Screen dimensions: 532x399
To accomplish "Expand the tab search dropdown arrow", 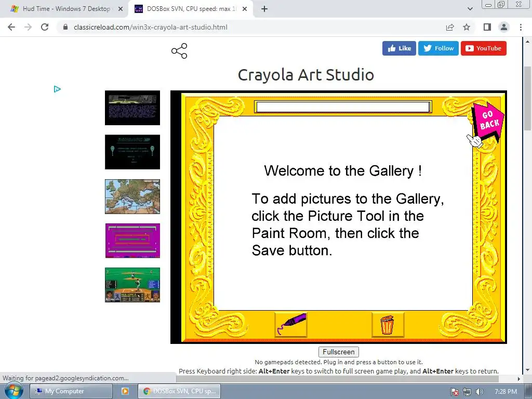I will click(x=470, y=9).
